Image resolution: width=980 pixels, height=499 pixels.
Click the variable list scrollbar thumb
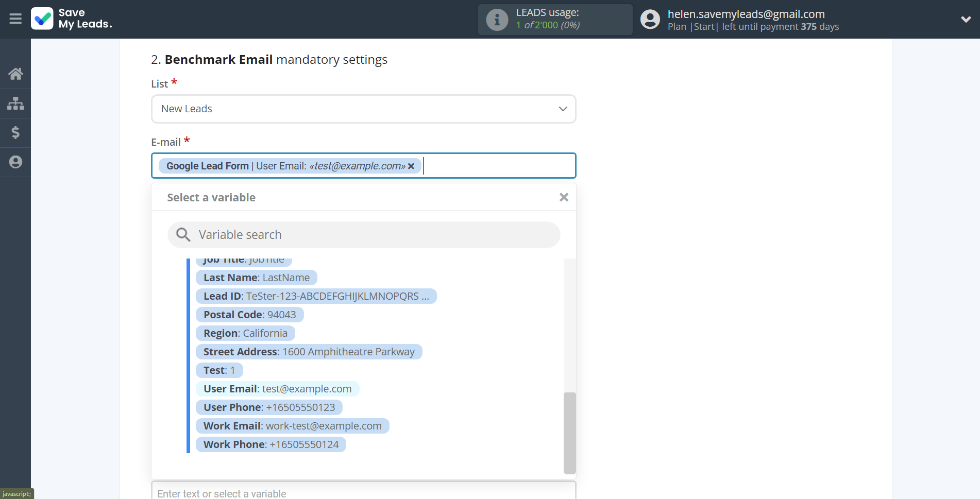[x=569, y=433]
